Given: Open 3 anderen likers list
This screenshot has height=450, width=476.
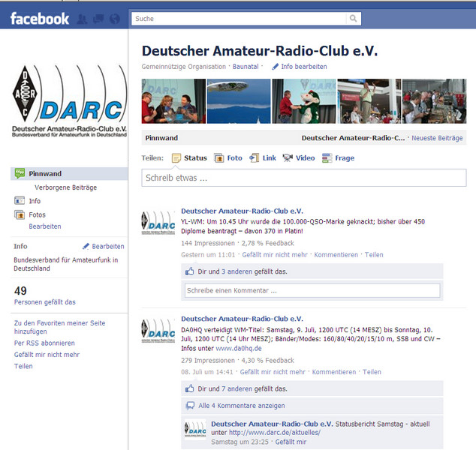Looking at the screenshot, I should click(x=236, y=271).
